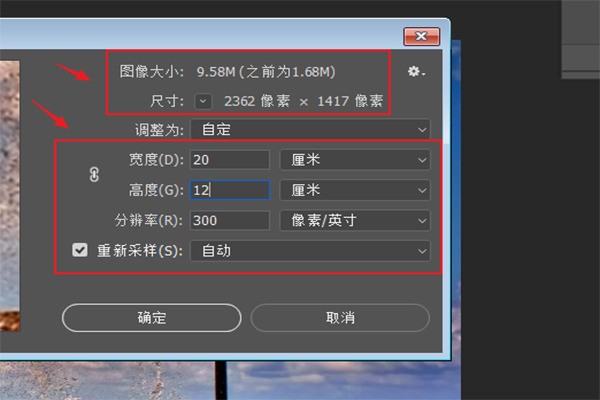Image resolution: width=600 pixels, height=400 pixels.
Task: Click the 图像大小 9.58M text
Action: (x=227, y=72)
